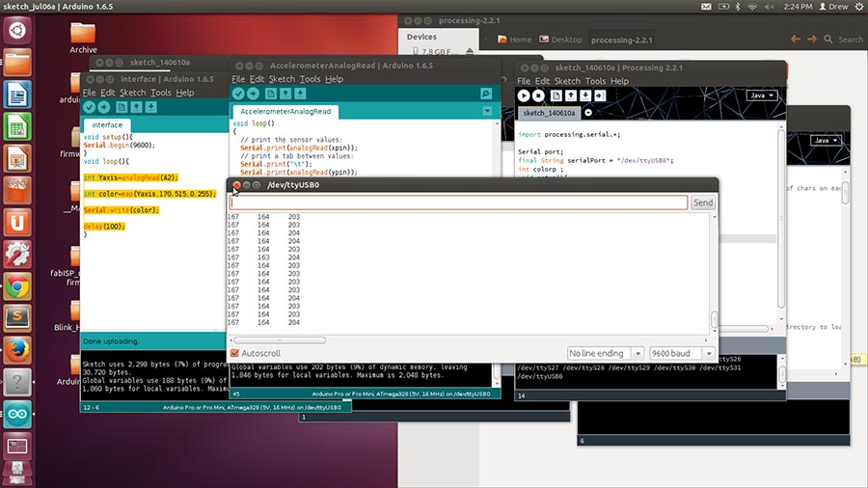This screenshot has width=868, height=488.
Task: Open the 9600 baud dropdown
Action: point(682,353)
